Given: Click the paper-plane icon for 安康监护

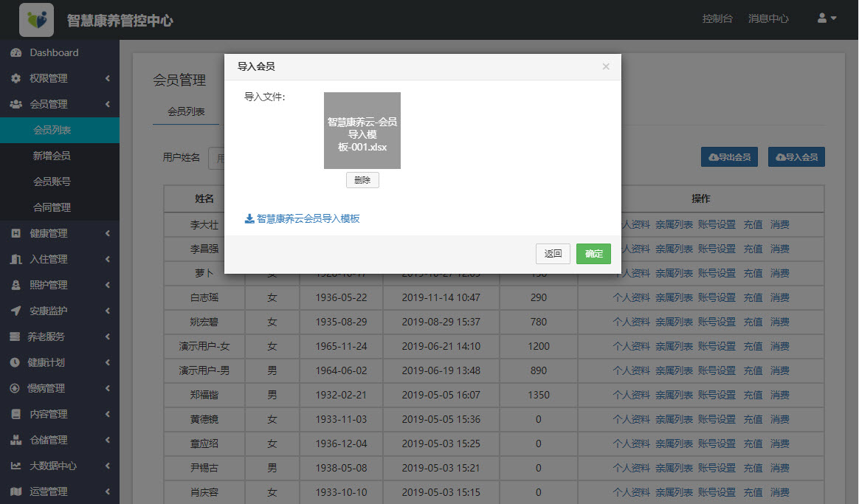Looking at the screenshot, I should click(x=16, y=311).
